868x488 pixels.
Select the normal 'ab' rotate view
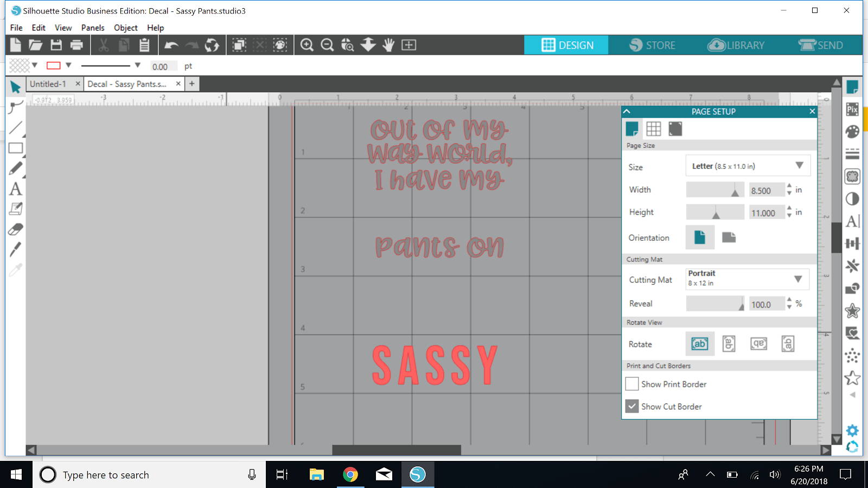[700, 344]
